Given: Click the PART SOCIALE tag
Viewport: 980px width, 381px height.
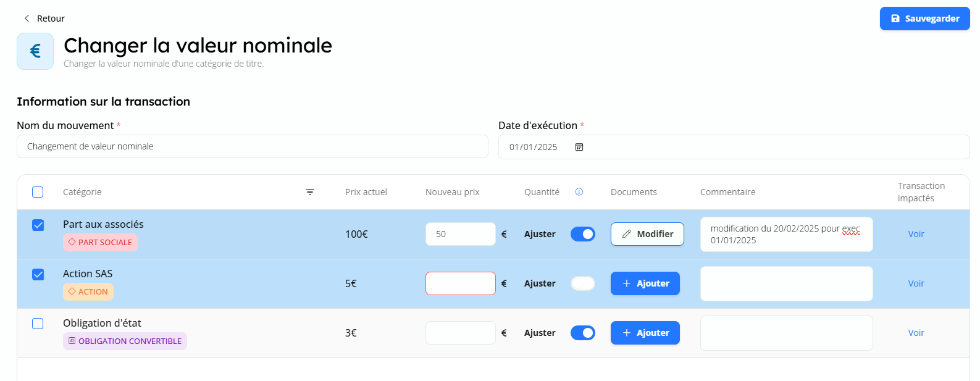Looking at the screenshot, I should coord(100,242).
